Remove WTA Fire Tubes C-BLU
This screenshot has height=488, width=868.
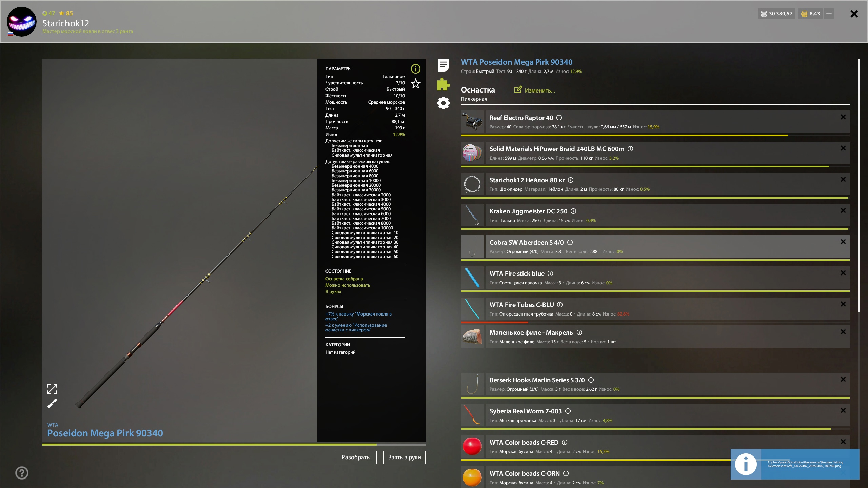[x=843, y=304]
